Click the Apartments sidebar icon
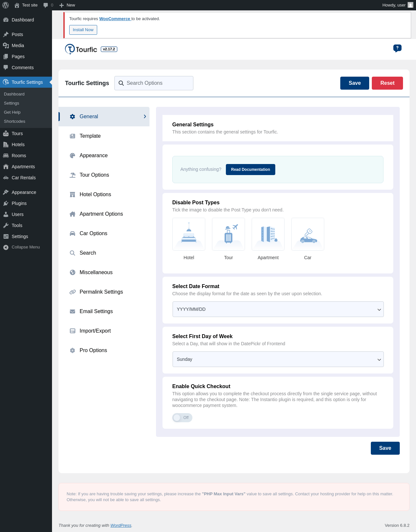Image resolution: width=416 pixels, height=532 pixels. (x=6, y=167)
